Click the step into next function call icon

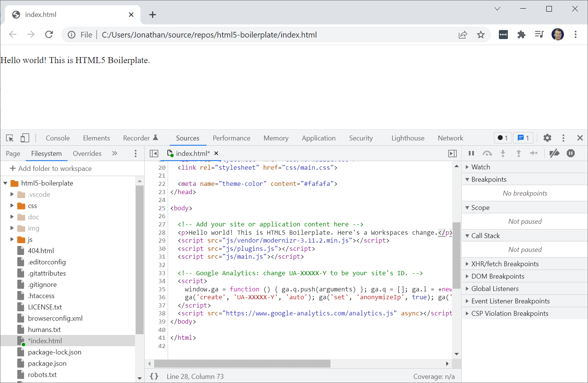[x=503, y=153]
